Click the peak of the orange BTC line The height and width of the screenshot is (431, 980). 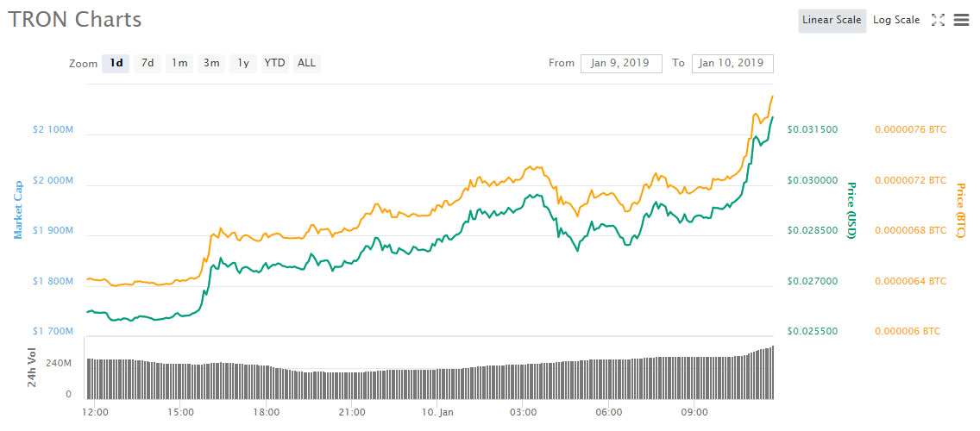click(x=771, y=97)
